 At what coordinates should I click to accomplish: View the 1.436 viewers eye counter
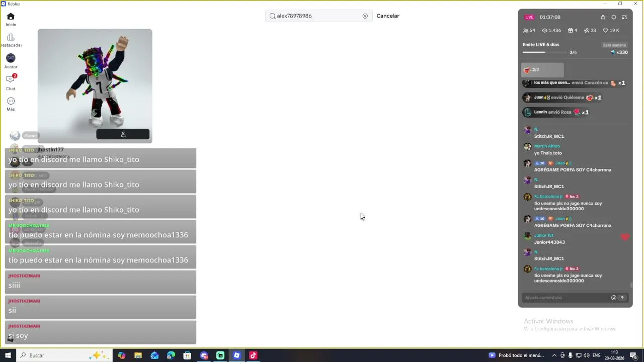551,31
